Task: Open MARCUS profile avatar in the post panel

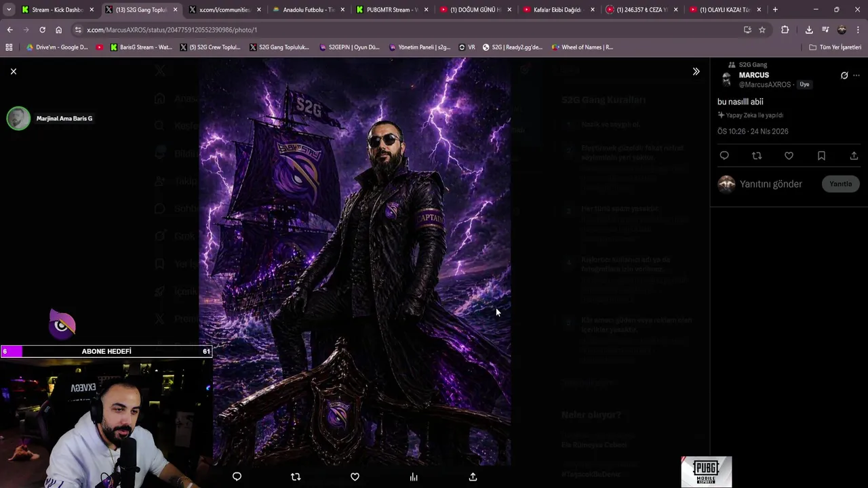Action: coord(727,79)
